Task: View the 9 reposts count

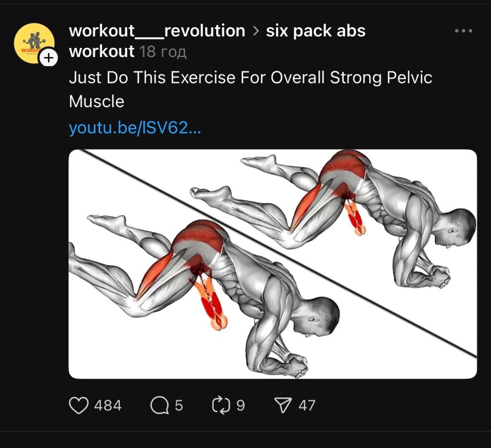Action: (241, 405)
